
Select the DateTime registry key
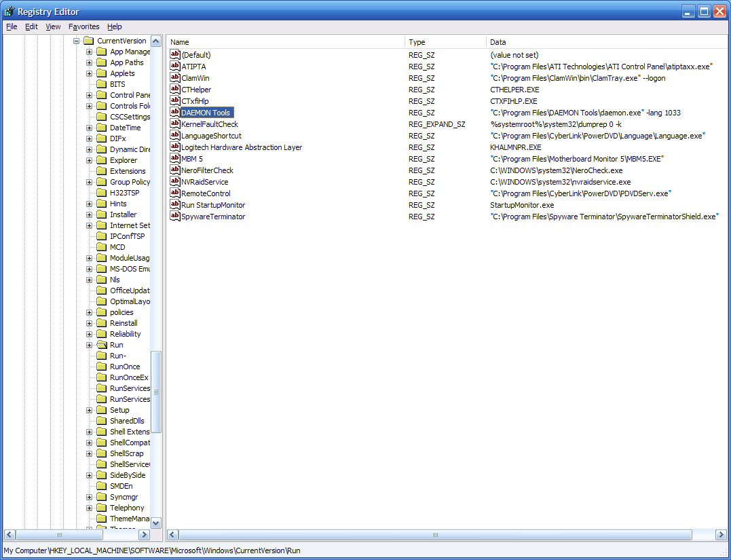click(x=125, y=128)
